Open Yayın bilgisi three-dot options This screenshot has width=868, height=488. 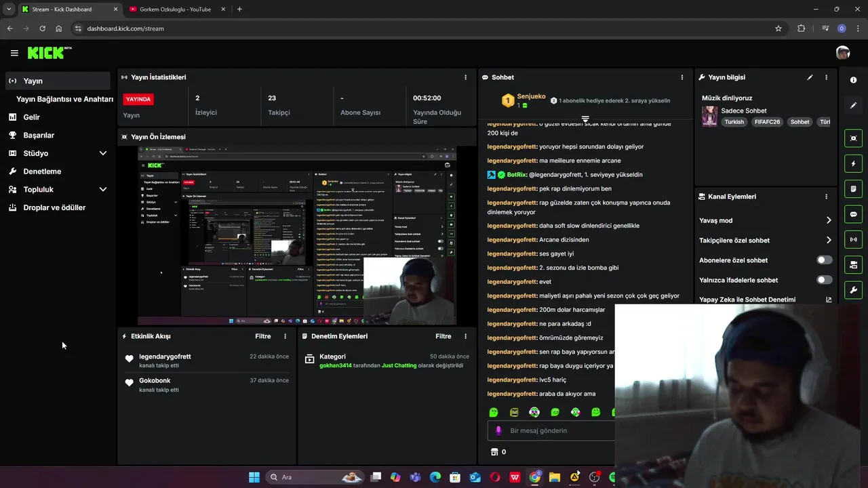tap(826, 77)
